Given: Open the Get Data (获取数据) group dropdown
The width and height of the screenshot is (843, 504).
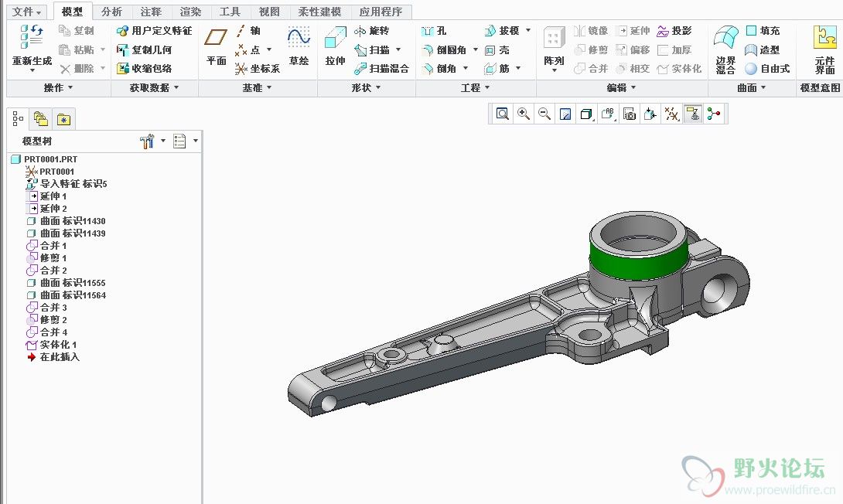Looking at the screenshot, I should tap(155, 87).
